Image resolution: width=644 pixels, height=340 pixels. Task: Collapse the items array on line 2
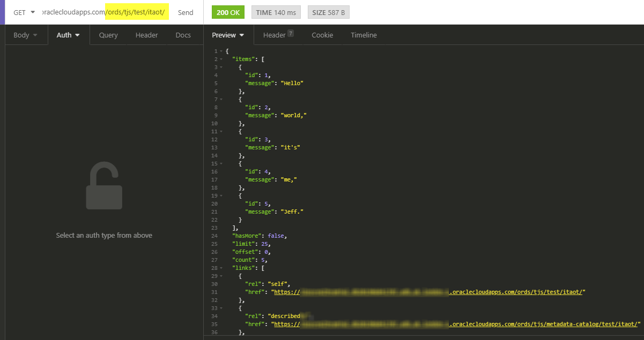coord(220,59)
